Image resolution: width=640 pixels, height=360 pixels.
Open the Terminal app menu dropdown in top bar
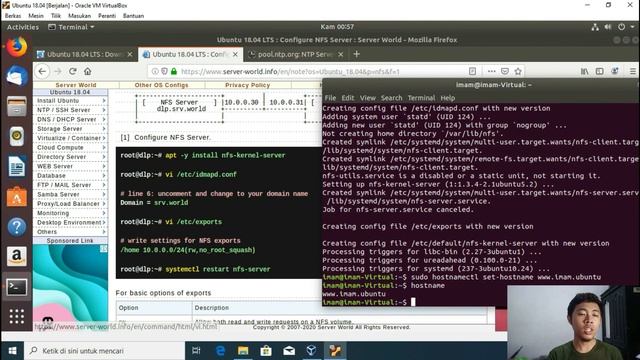point(71,27)
